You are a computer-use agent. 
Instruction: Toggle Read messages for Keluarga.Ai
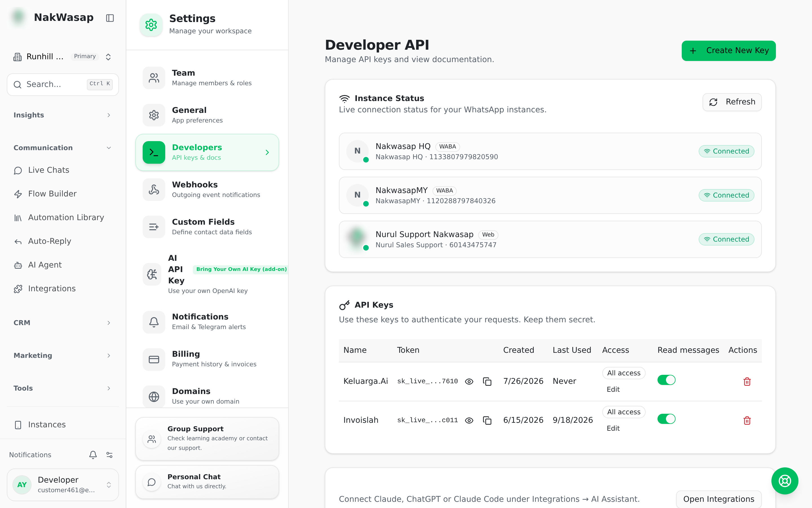click(x=666, y=380)
